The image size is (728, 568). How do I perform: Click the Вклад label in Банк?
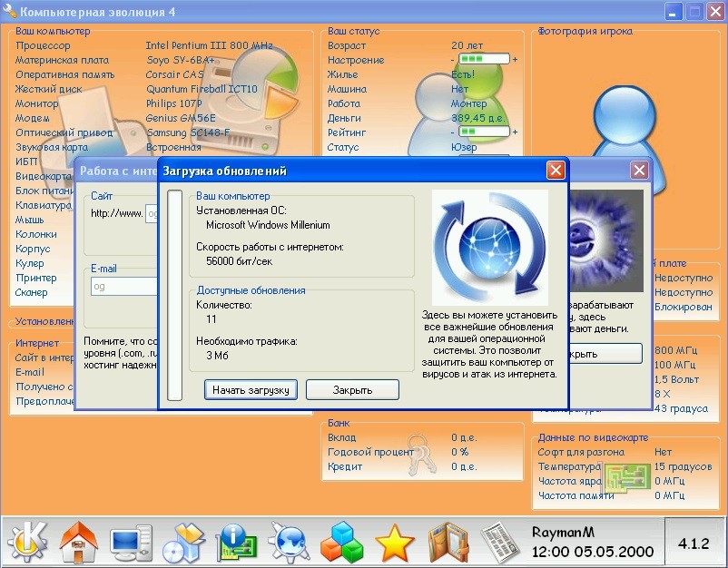coord(341,437)
